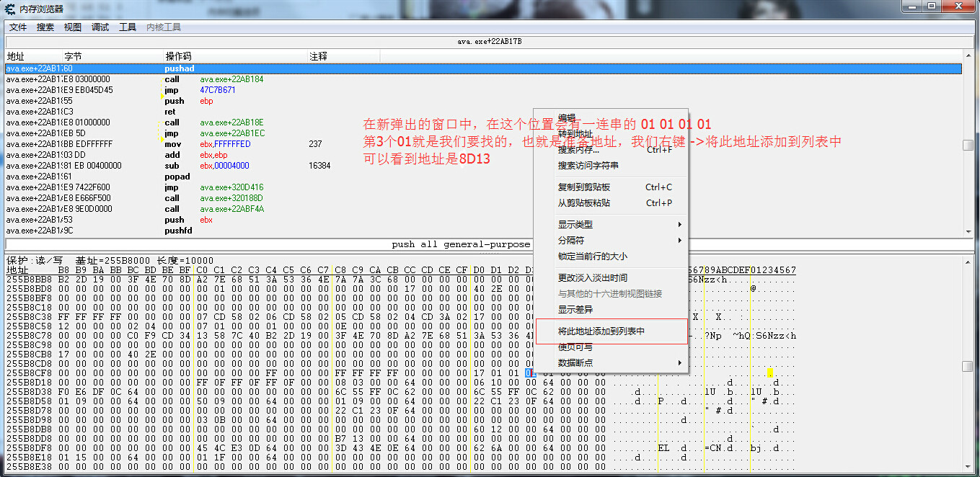Open the 搜索 menu
Image resolution: width=980 pixels, height=477 pixels.
45,27
